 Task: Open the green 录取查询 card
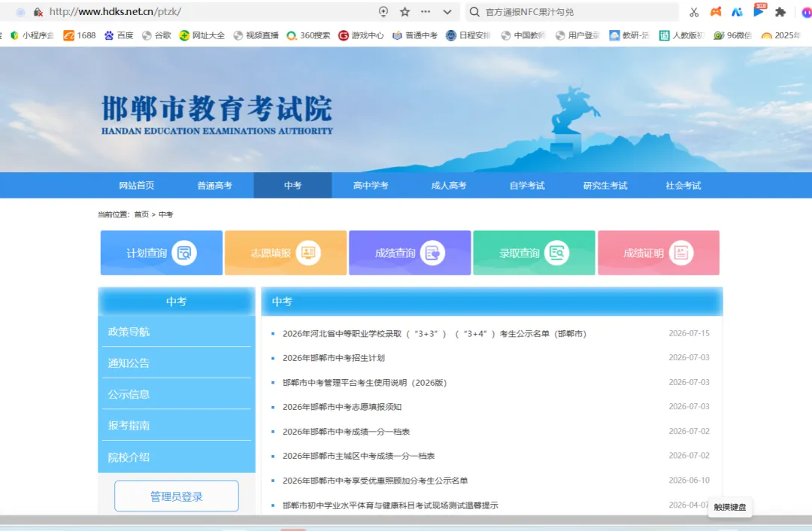[535, 253]
